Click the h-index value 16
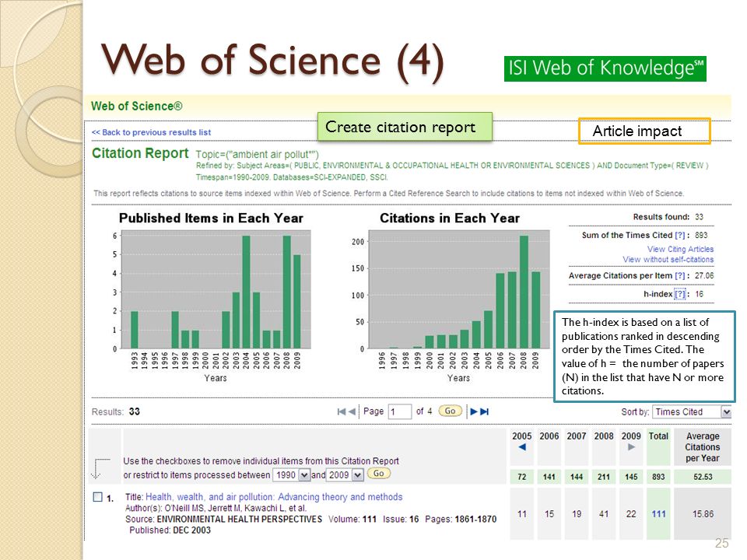This screenshot has width=747, height=560. (699, 294)
